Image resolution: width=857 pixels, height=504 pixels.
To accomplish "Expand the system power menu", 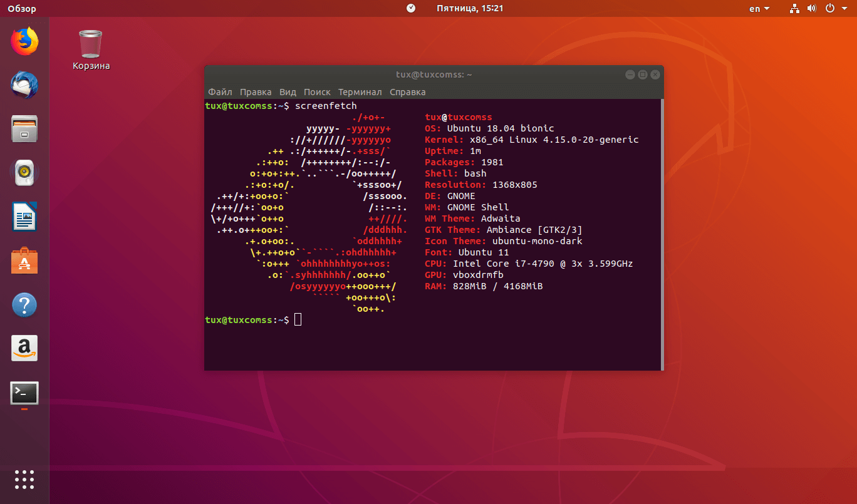I will [x=833, y=9].
